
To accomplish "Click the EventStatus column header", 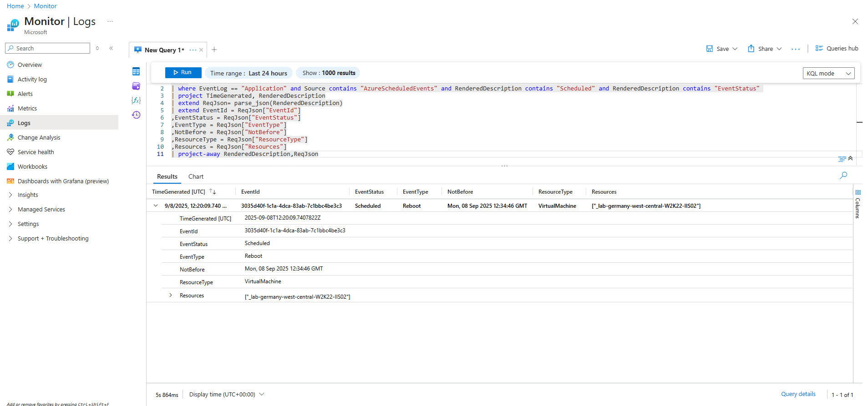I will tap(369, 192).
